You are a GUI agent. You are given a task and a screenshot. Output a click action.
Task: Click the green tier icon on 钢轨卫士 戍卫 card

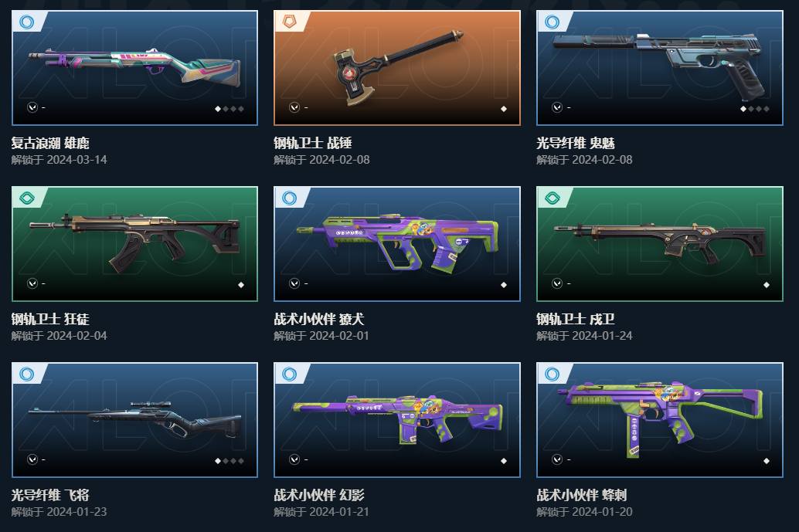[552, 198]
